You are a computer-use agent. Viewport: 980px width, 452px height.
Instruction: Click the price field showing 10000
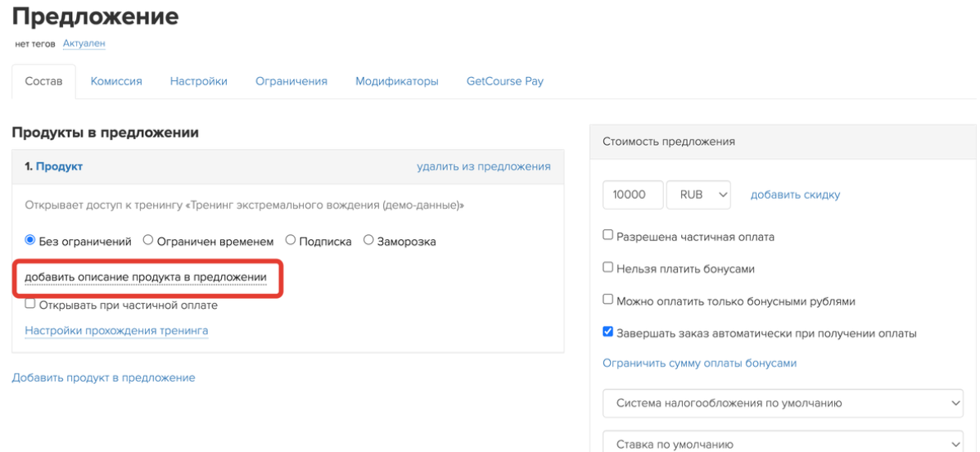633,195
